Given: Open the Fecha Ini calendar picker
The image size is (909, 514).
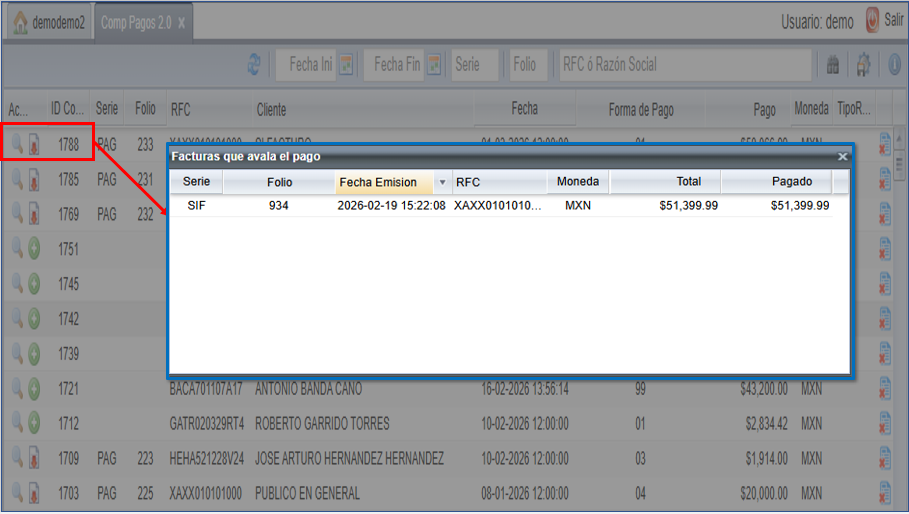Looking at the screenshot, I should 346,65.
